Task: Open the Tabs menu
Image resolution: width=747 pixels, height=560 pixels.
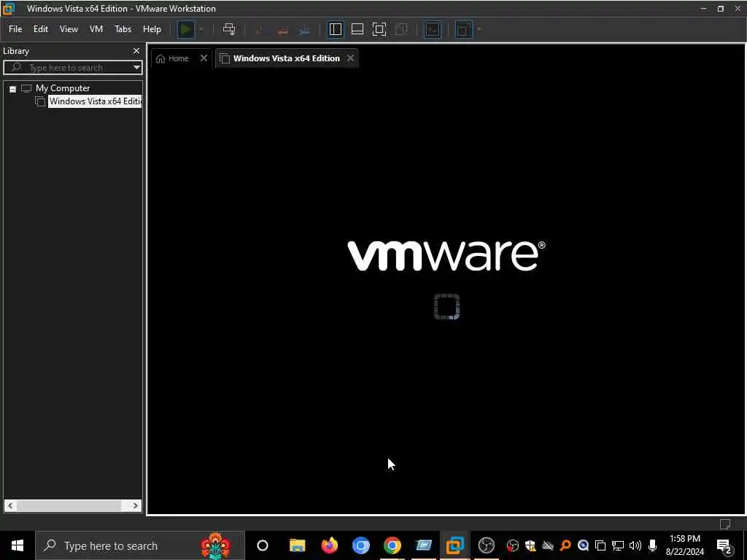Action: point(123,29)
